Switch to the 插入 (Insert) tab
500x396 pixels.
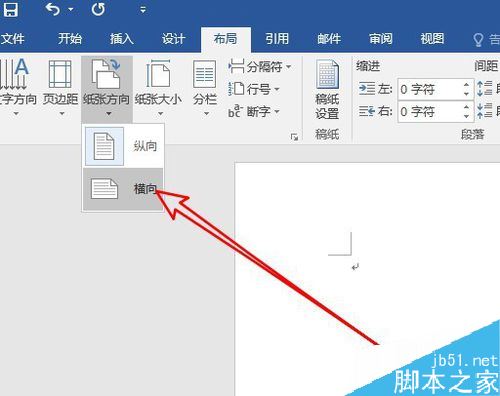coord(122,39)
